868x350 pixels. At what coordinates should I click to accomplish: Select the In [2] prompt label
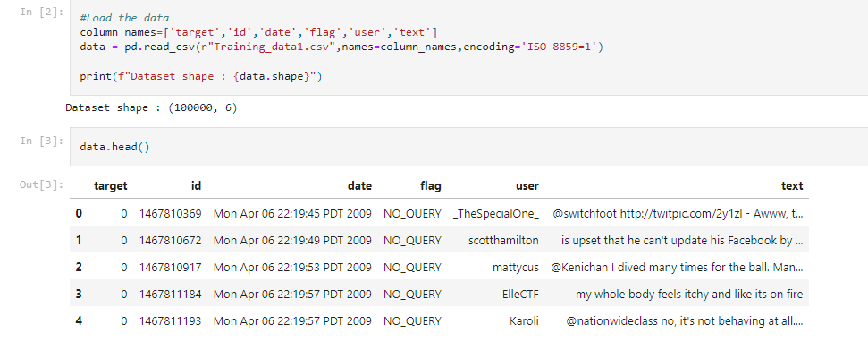pos(42,13)
